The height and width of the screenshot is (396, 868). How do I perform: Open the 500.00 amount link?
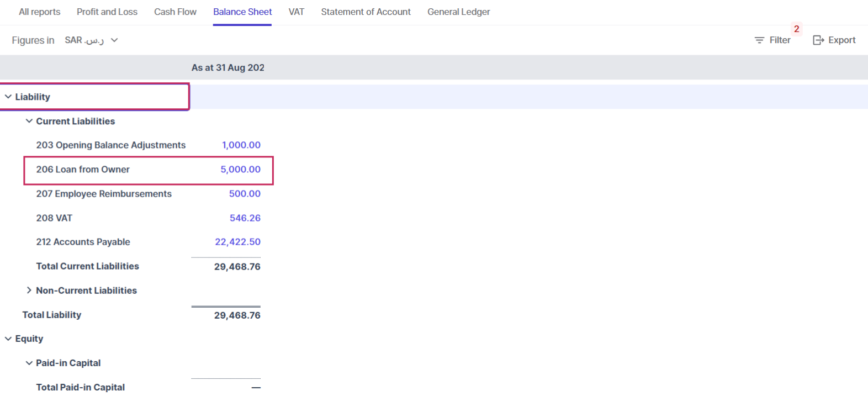tap(245, 194)
